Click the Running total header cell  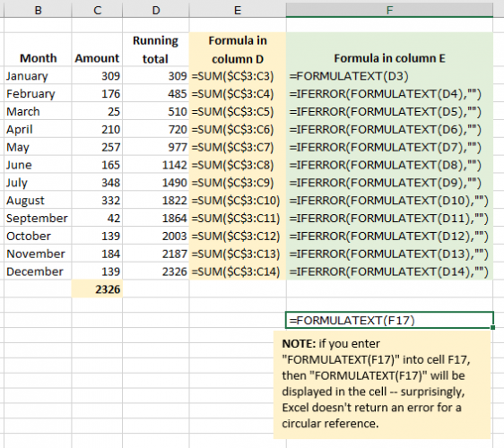pyautogui.click(x=156, y=50)
